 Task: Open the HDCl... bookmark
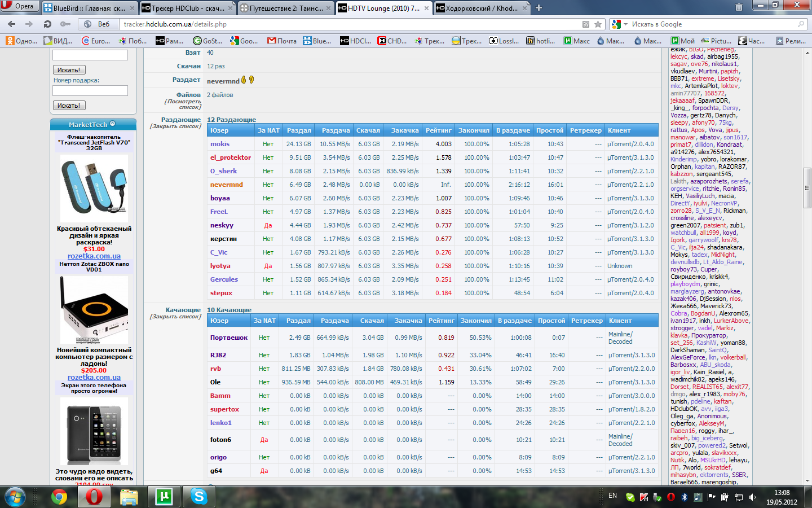(x=356, y=41)
